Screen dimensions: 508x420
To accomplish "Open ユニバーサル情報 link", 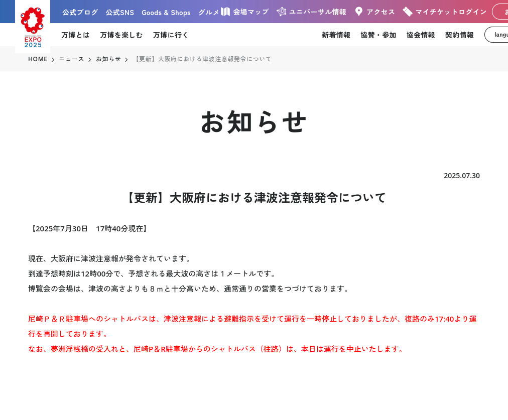I will click(x=317, y=12).
